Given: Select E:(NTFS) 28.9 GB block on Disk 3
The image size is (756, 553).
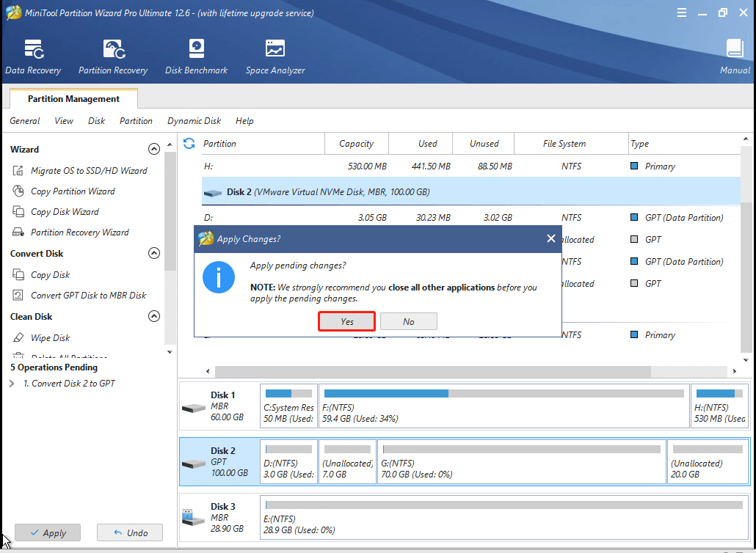Looking at the screenshot, I should point(504,517).
